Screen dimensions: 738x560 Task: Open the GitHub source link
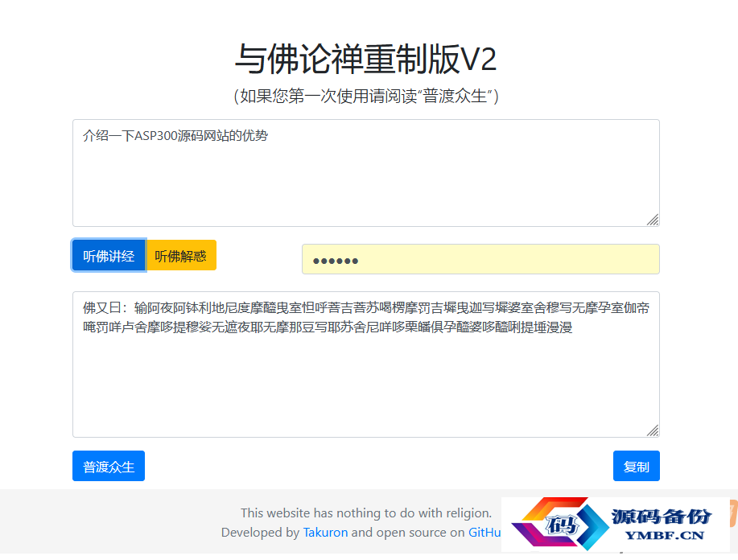tap(484, 532)
